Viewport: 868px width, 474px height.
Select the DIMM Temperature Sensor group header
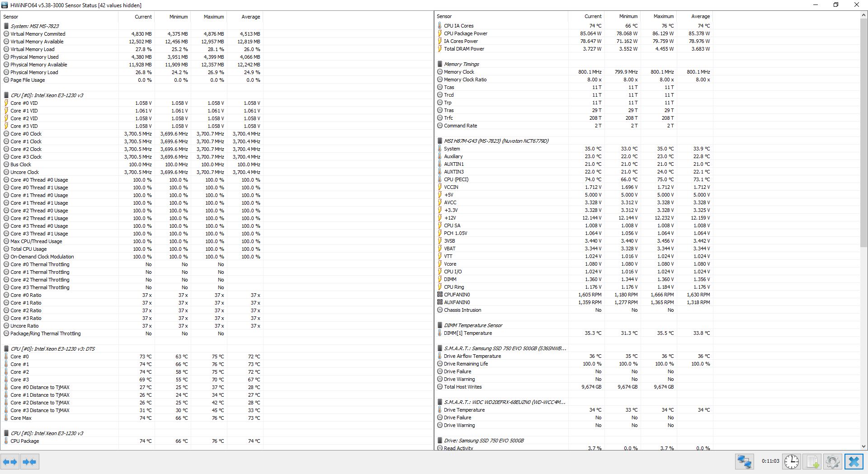click(x=473, y=325)
